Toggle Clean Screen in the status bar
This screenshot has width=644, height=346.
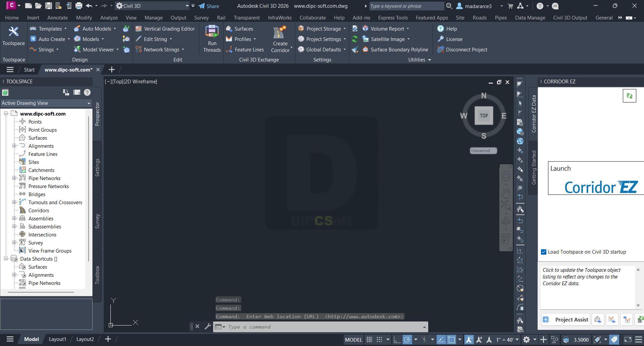click(628, 340)
